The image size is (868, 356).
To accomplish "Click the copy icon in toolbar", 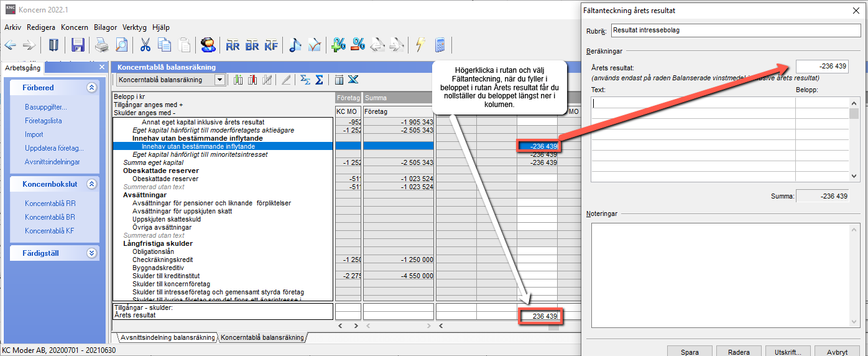I will [x=164, y=45].
